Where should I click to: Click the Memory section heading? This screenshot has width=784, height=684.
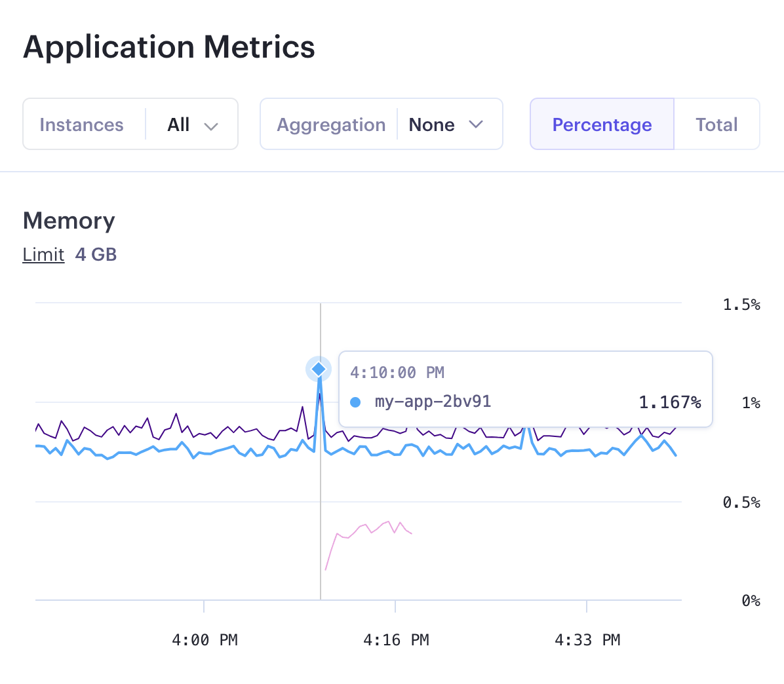coord(68,221)
